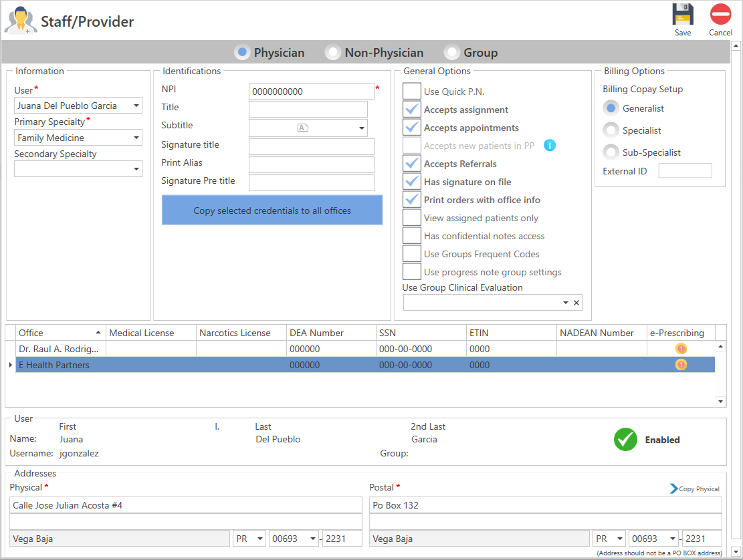This screenshot has height=560, width=743.
Task: Enable Use Quick P.N. checkbox
Action: 412,92
